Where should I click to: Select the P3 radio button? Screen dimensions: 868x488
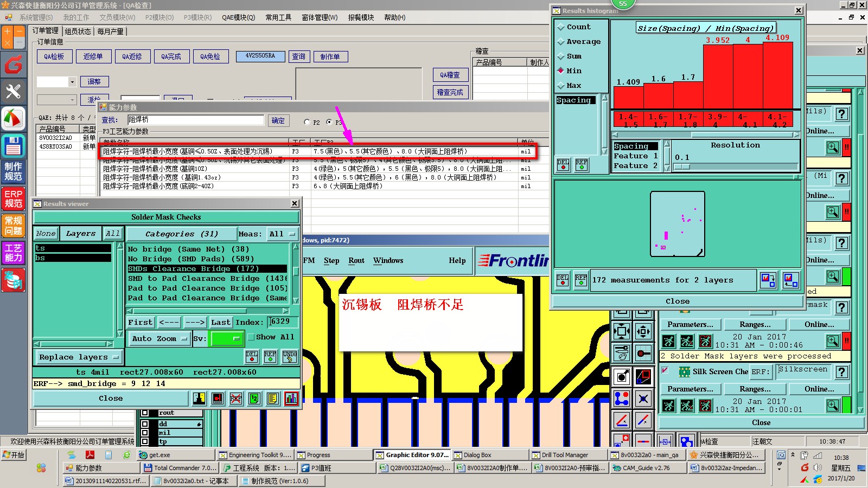329,123
